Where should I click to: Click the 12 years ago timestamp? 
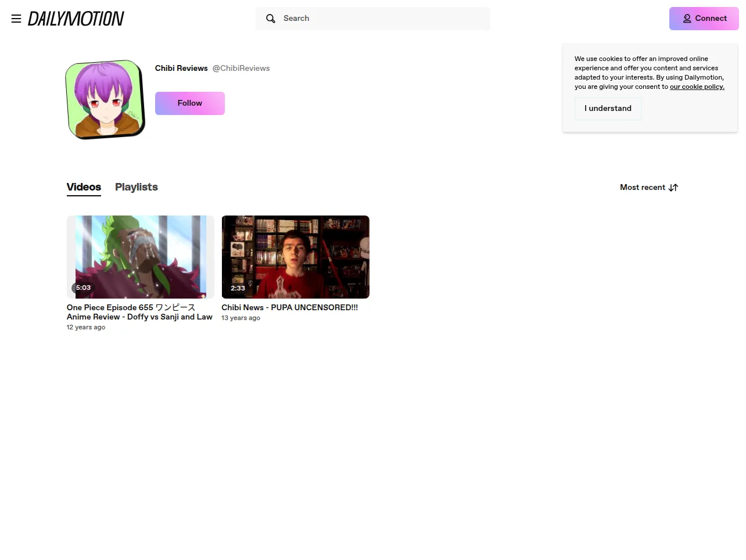point(86,327)
